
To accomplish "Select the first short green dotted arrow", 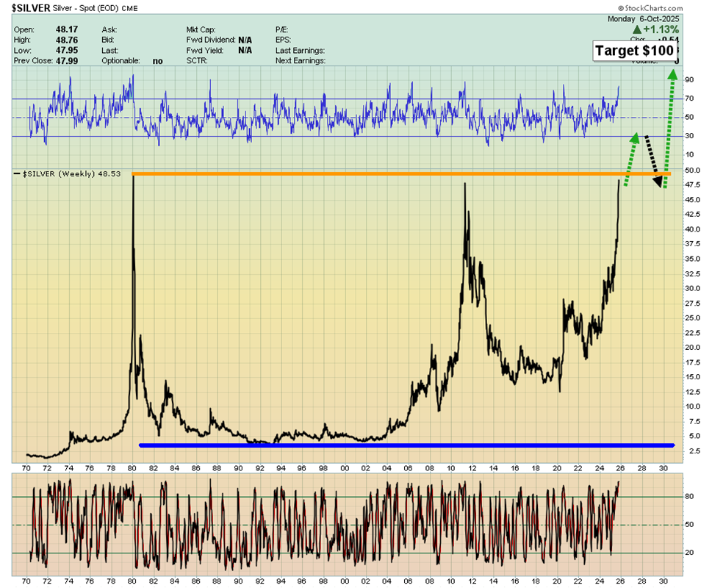I will tap(630, 158).
